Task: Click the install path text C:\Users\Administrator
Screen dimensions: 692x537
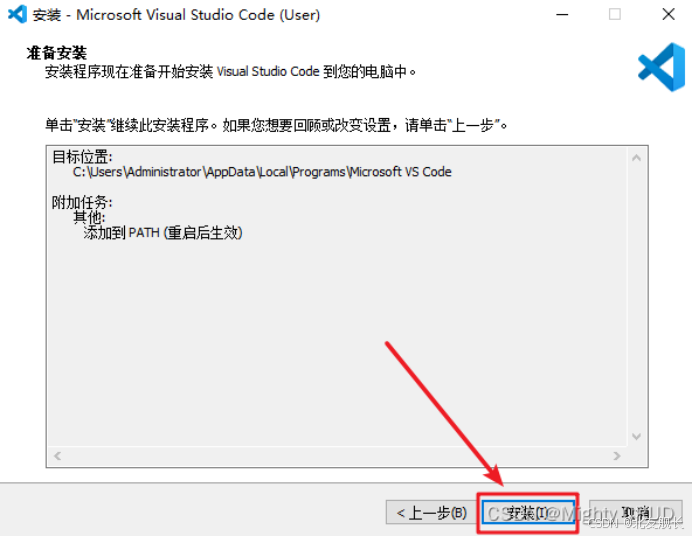Action: [x=262, y=172]
